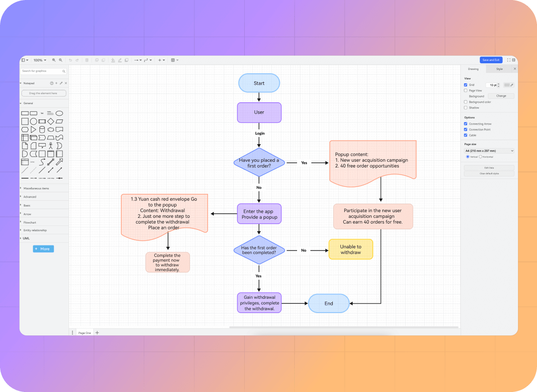Click the zoom in magnifier icon

[x=54, y=60]
